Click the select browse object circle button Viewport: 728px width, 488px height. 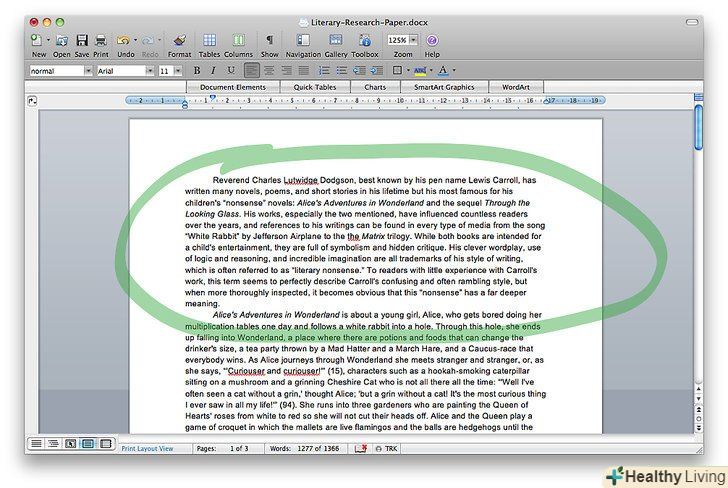pos(698,418)
